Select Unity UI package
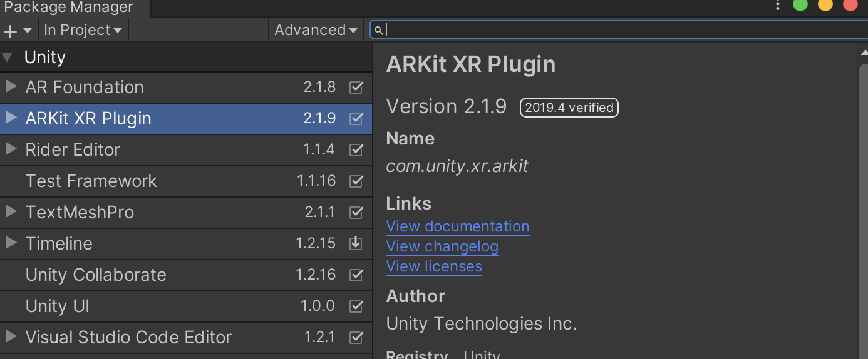The width and height of the screenshot is (868, 359). click(186, 306)
